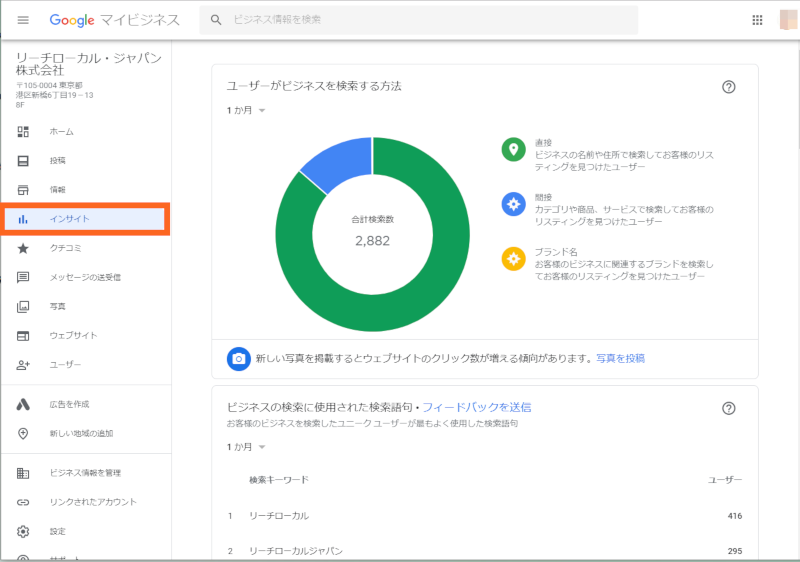Click the blue segment of the donut chart
Screen dimensions: 800x562
point(342,163)
